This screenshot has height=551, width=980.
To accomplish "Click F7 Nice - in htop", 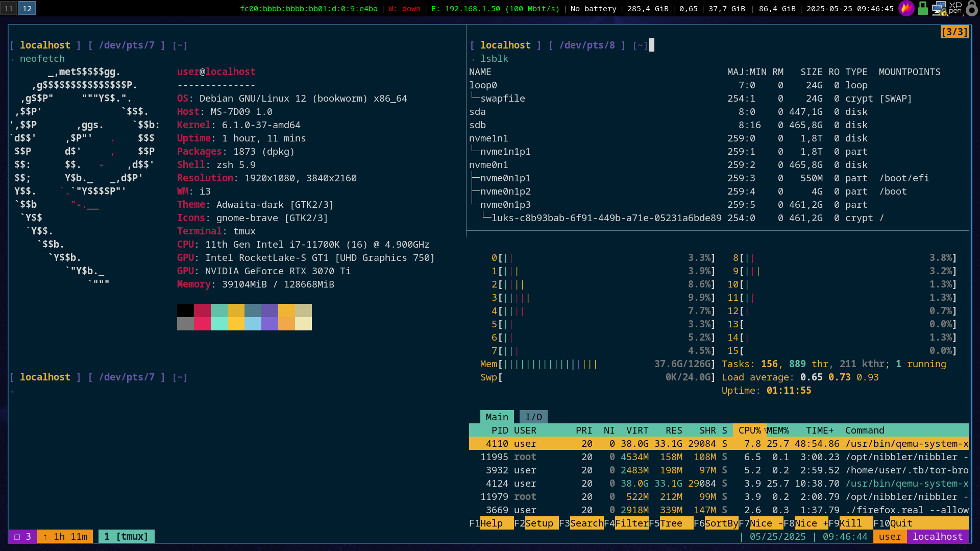I will 761,523.
